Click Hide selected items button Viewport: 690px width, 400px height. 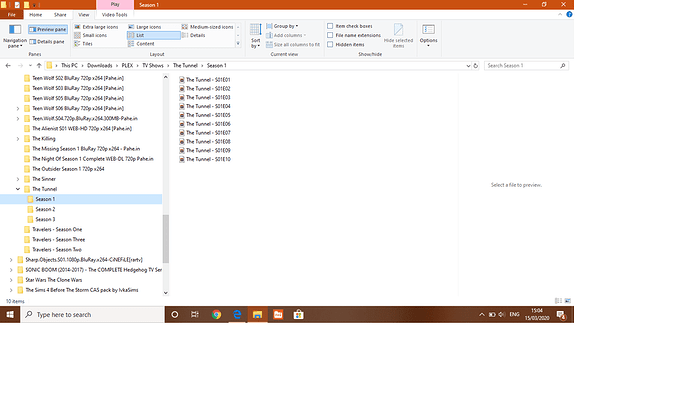click(398, 36)
